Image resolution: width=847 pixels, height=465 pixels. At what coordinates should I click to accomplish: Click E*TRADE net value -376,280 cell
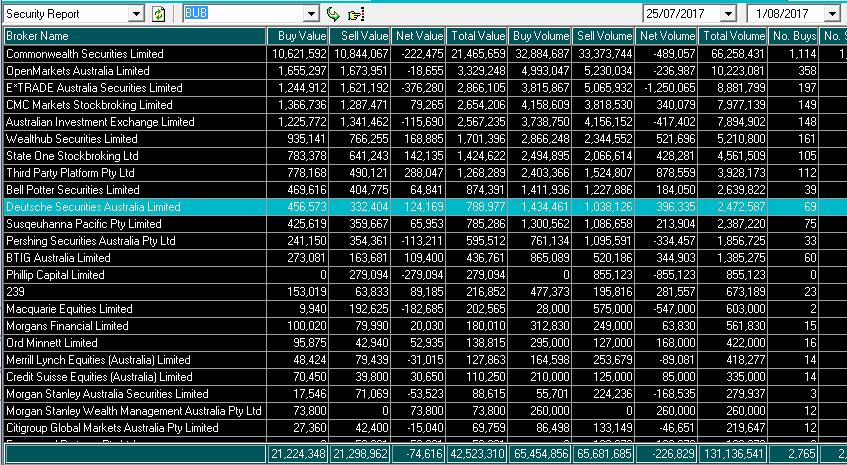[420, 88]
